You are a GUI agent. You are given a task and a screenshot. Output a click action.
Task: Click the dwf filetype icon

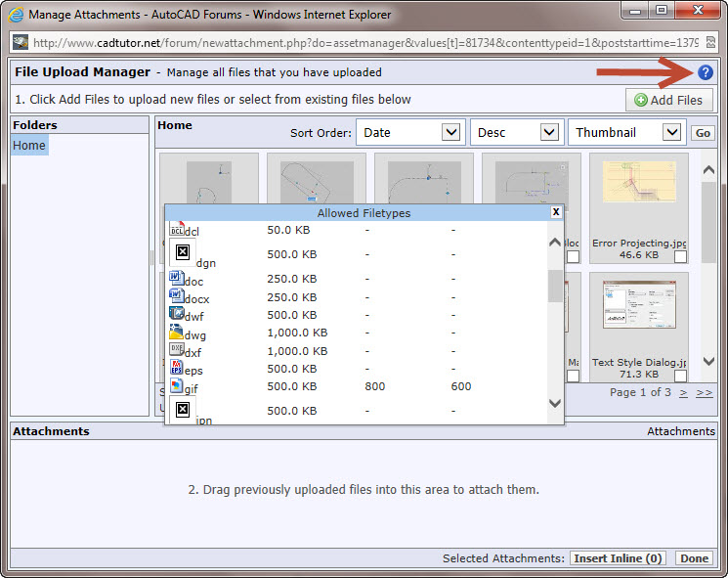[x=177, y=314]
